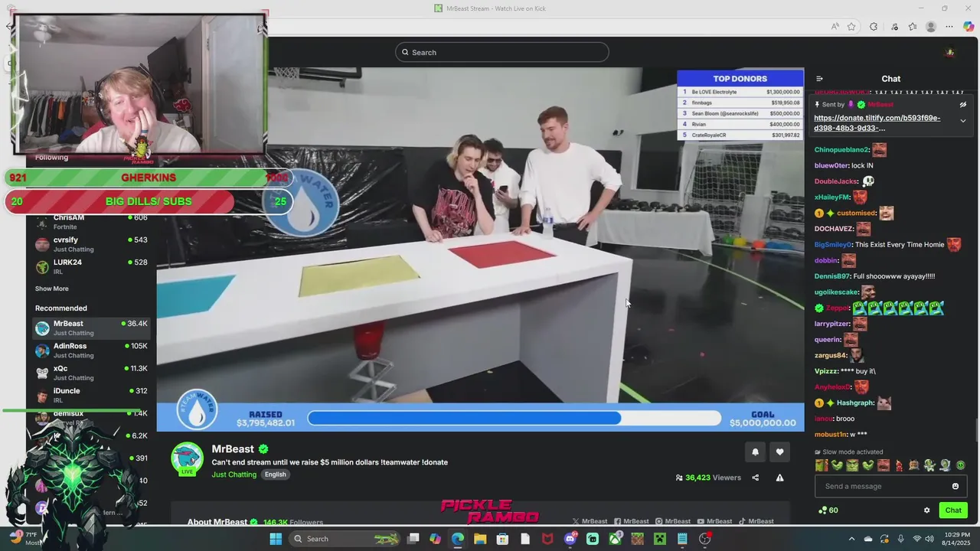Open McAfee from the taskbar
The image size is (980, 551).
pos(547,539)
